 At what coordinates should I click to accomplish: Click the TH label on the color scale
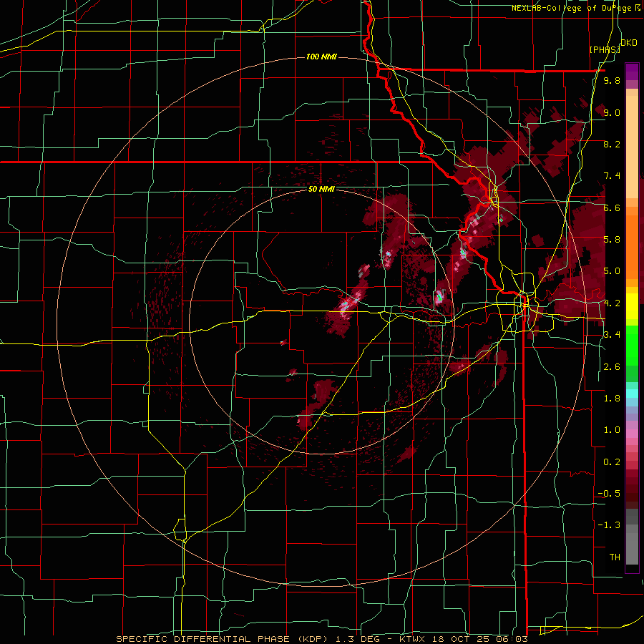[x=615, y=557]
